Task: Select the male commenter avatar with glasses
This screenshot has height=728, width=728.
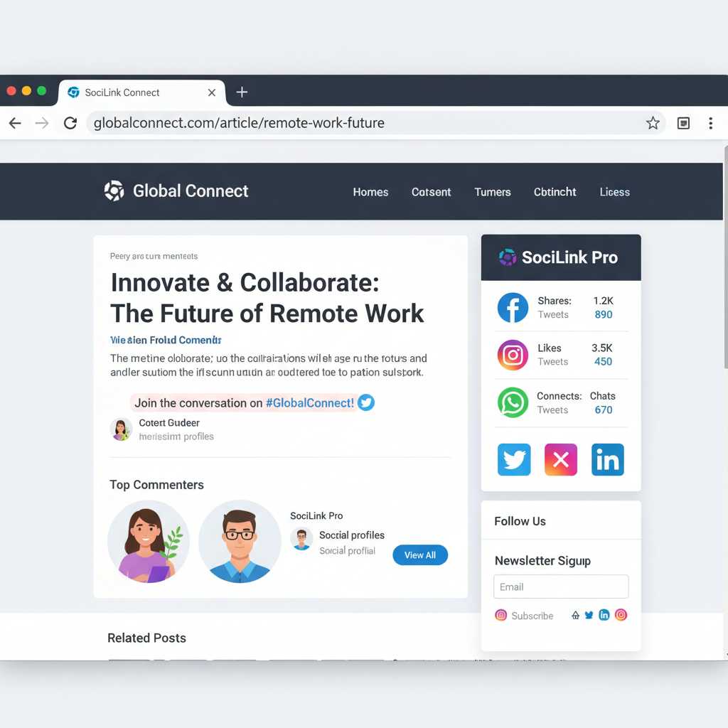Action: point(240,541)
